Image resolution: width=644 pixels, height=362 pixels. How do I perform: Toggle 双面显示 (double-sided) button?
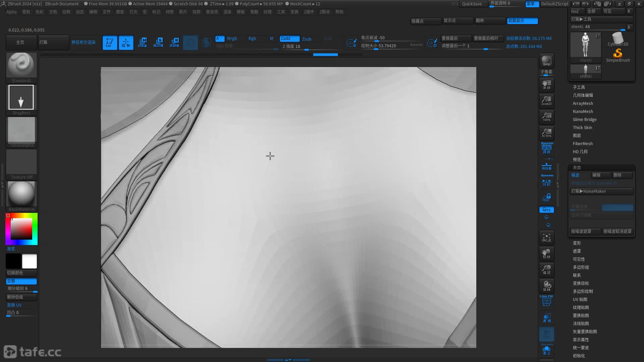pyautogui.click(x=522, y=21)
